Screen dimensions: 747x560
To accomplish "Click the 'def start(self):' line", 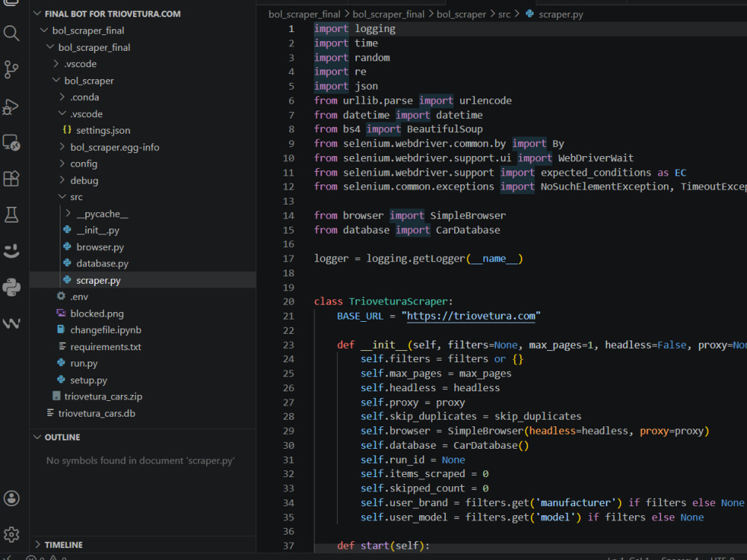I will pyautogui.click(x=383, y=546).
